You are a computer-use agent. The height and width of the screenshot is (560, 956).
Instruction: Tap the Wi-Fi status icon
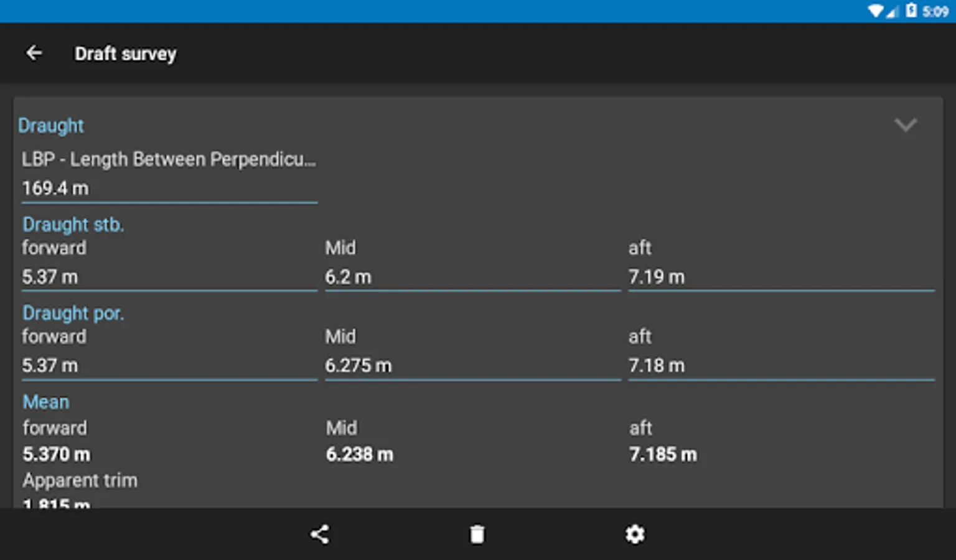[x=876, y=11]
